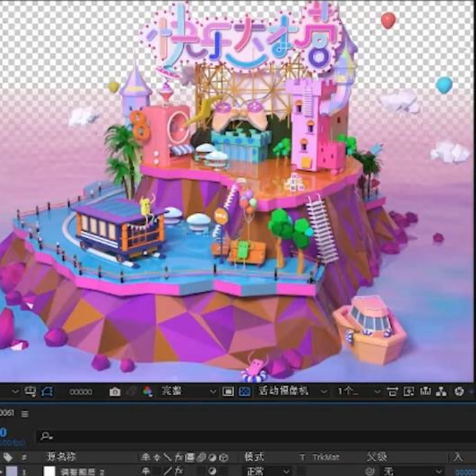476x476 pixels.
Task: Open the 活动摄像机 3D view dropdown
Action: (293, 391)
